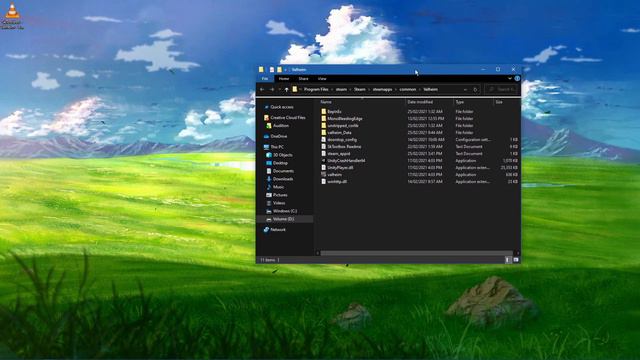Open the Share ribbon tab

click(x=303, y=79)
